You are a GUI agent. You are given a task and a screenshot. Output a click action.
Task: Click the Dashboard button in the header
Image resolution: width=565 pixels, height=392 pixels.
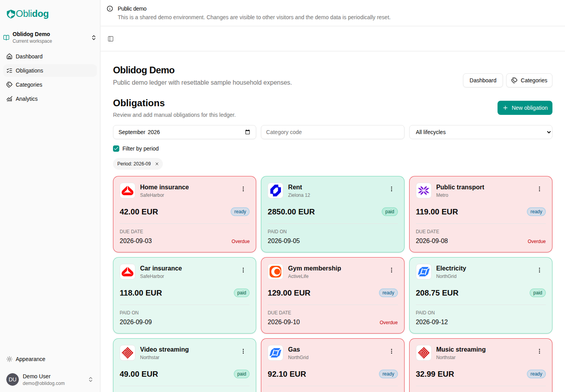click(483, 80)
